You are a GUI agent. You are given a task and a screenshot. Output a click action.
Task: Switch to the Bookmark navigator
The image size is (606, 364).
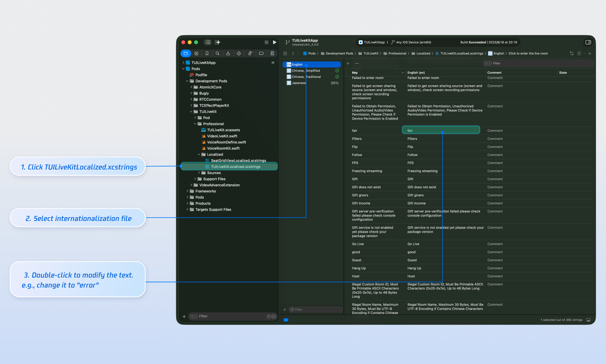point(207,53)
